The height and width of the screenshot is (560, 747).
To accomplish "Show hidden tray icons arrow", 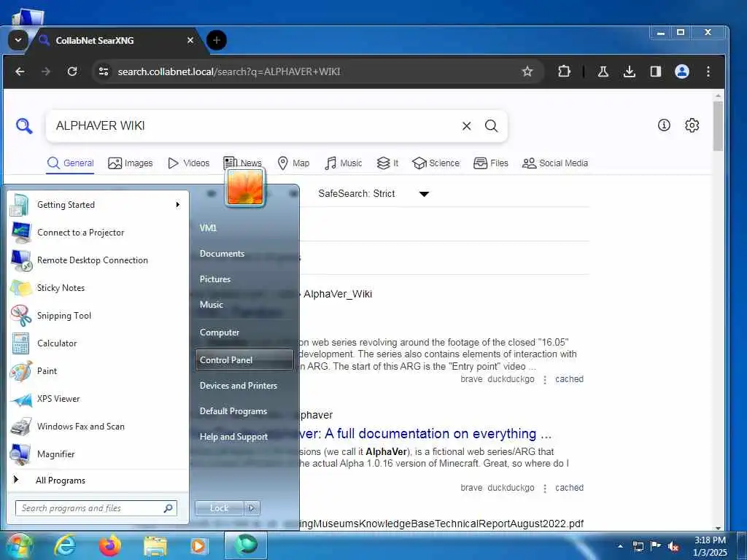I will pyautogui.click(x=620, y=546).
